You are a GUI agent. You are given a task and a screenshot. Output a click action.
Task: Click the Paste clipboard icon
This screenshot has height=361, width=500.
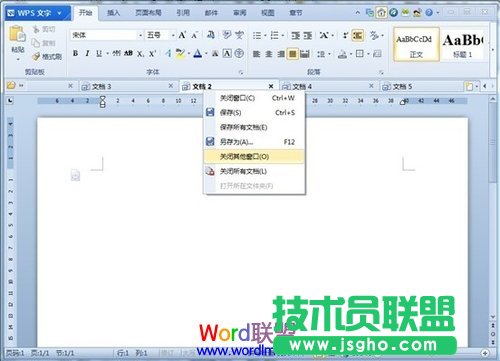coord(17,35)
